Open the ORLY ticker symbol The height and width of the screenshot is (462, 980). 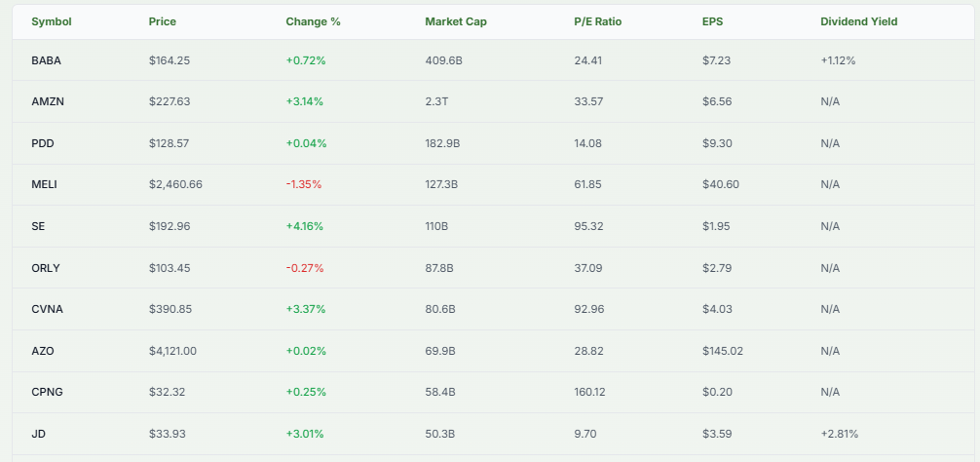(47, 267)
